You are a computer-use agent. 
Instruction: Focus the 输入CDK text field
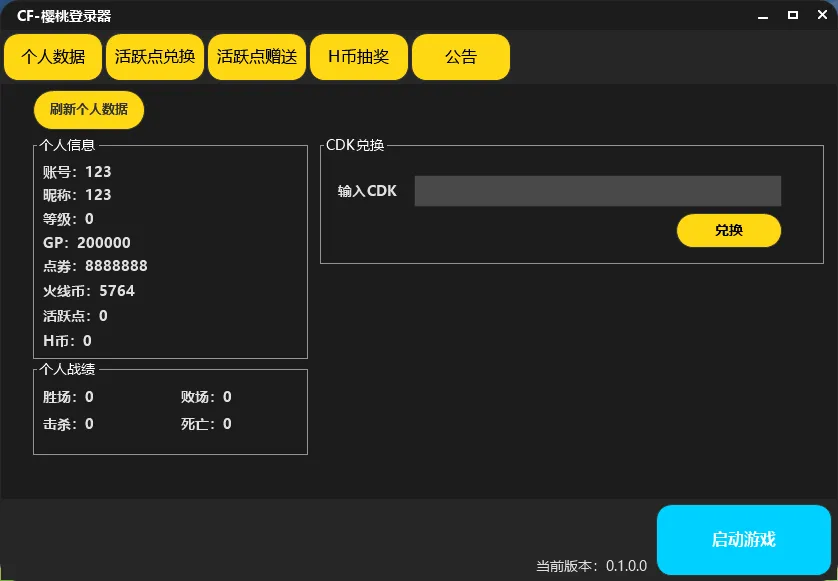[x=597, y=191]
